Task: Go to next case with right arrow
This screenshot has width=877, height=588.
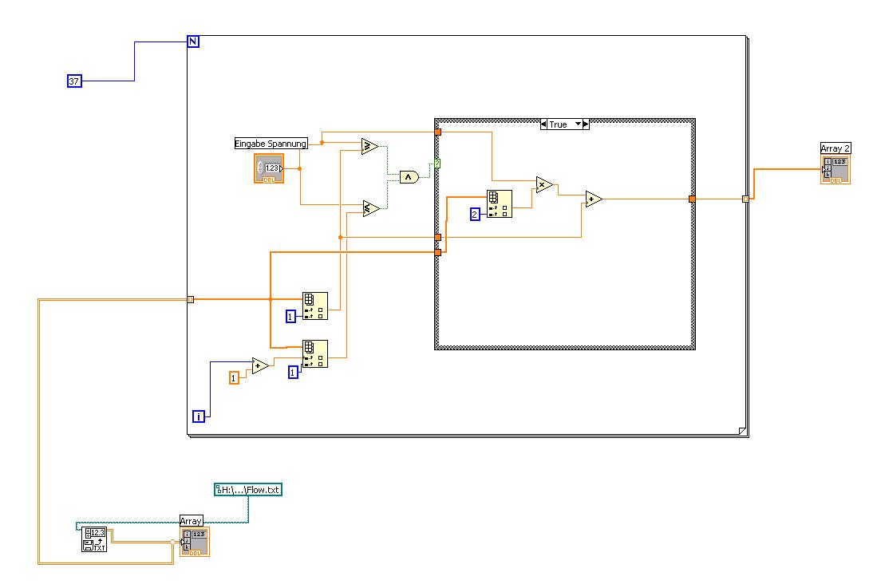Action: [586, 124]
